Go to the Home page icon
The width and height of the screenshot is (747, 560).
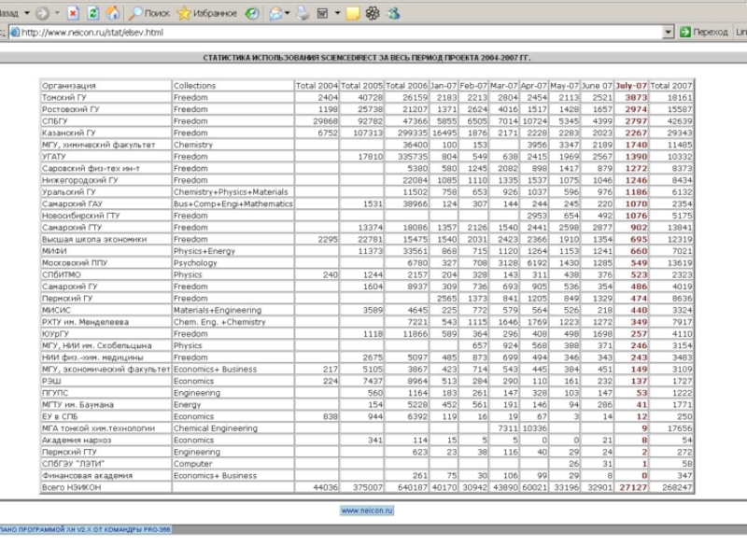tap(113, 14)
